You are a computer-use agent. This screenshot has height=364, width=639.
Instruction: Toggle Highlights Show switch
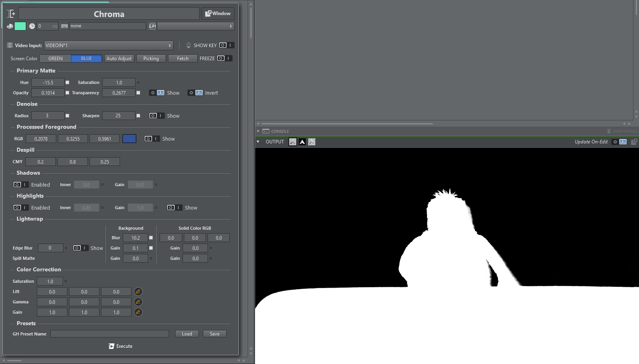(175, 208)
